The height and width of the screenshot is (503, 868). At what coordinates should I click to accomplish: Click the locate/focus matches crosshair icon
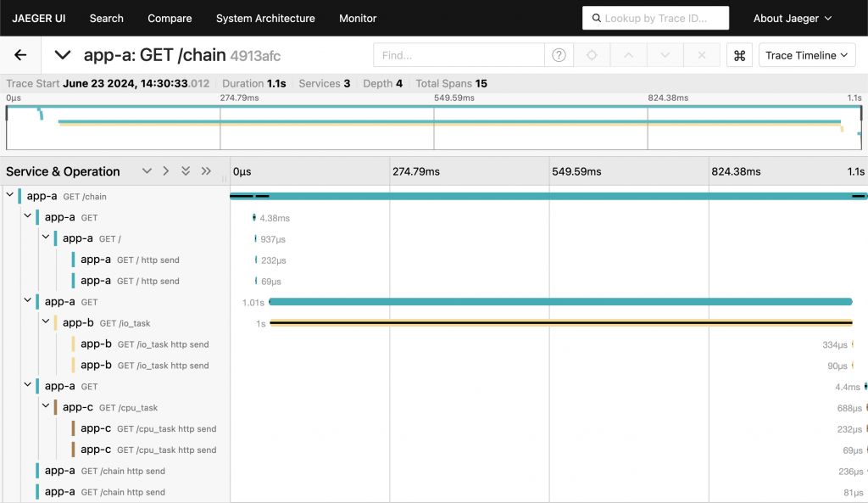click(592, 55)
